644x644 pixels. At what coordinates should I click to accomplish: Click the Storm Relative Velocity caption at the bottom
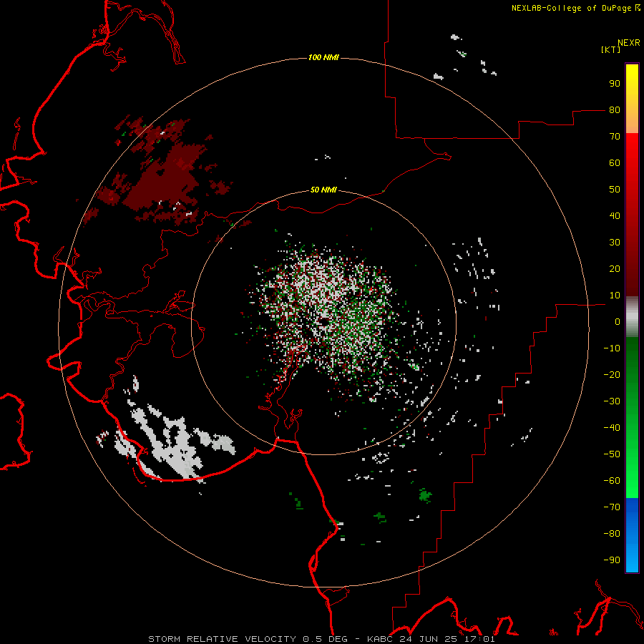tap(321, 639)
